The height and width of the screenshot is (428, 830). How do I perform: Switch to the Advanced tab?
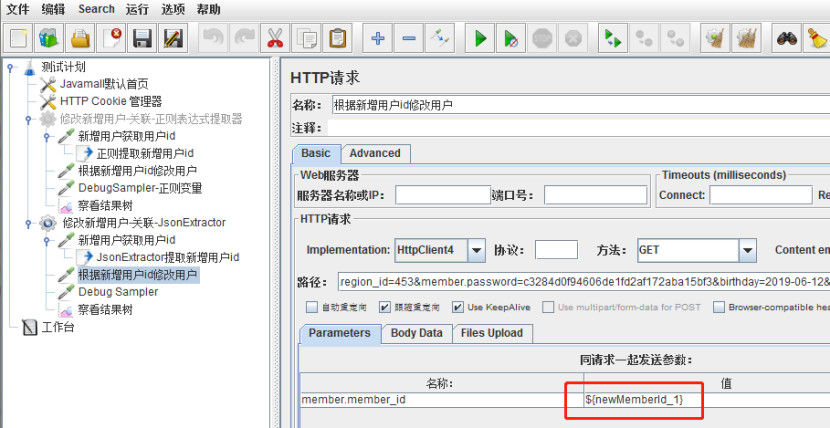click(375, 153)
